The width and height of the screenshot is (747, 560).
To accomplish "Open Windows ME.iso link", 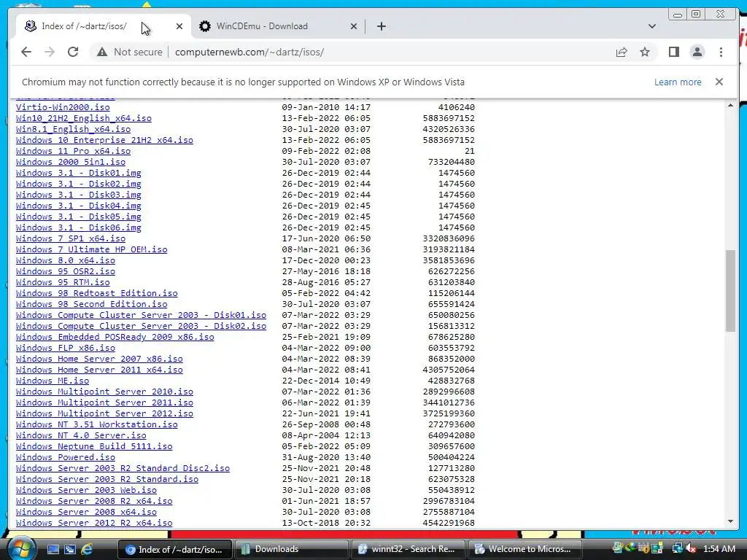I will coord(53,381).
